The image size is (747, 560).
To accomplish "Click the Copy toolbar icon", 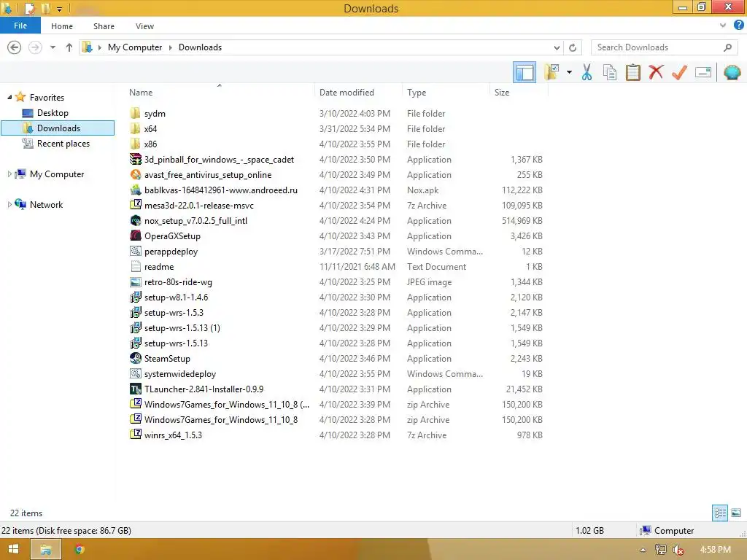I will [609, 72].
